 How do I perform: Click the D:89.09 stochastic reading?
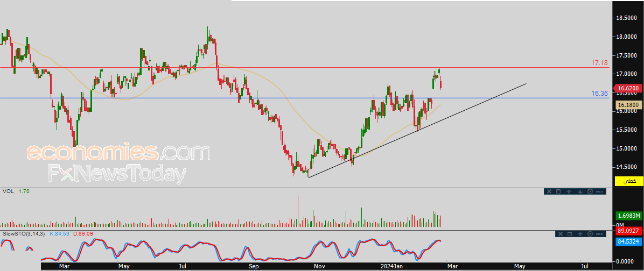click(x=84, y=234)
